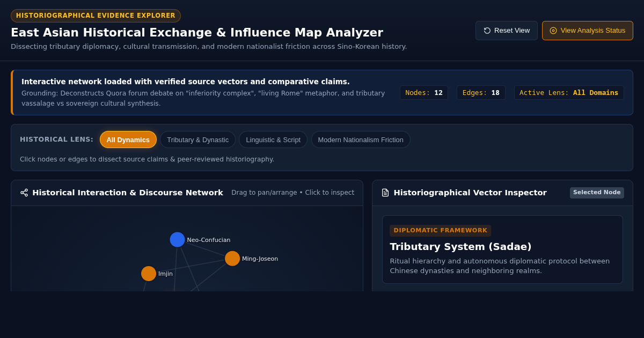The image size is (644, 338).
Task: Click the Edges: 18 counter
Action: point(481,93)
